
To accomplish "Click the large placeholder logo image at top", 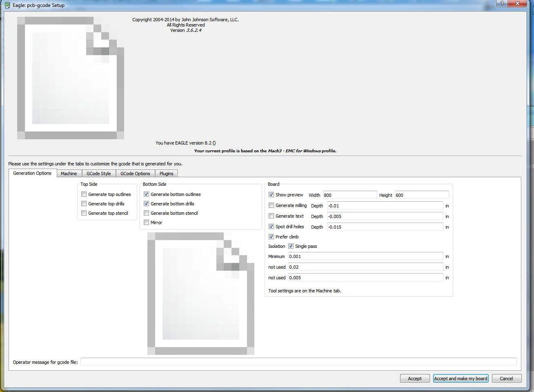I will click(x=71, y=78).
